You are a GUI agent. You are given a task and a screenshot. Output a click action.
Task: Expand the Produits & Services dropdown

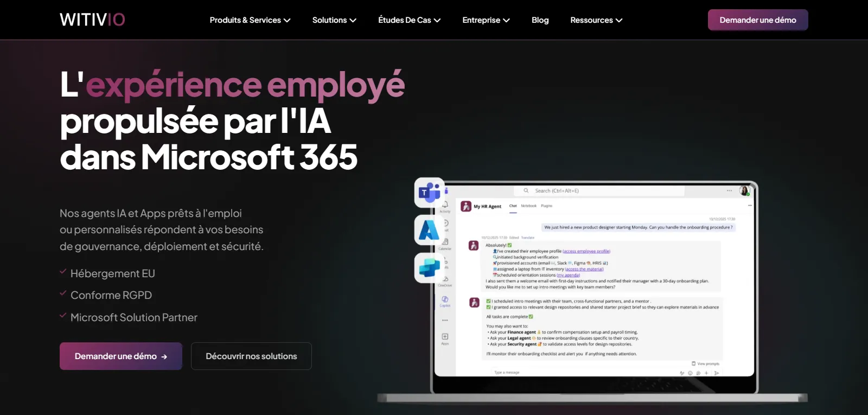[250, 20]
